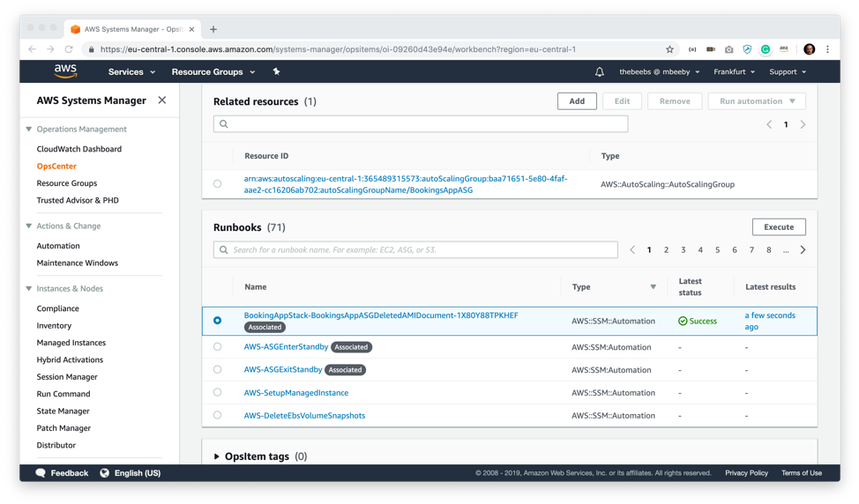Open the Support dropdown
Image resolution: width=859 pixels, height=504 pixels.
click(788, 71)
